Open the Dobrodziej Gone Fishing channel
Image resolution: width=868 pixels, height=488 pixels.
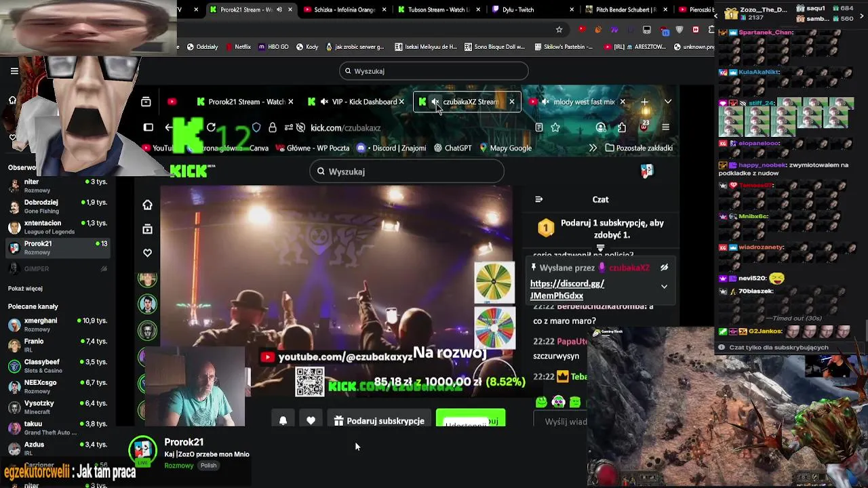click(x=58, y=207)
